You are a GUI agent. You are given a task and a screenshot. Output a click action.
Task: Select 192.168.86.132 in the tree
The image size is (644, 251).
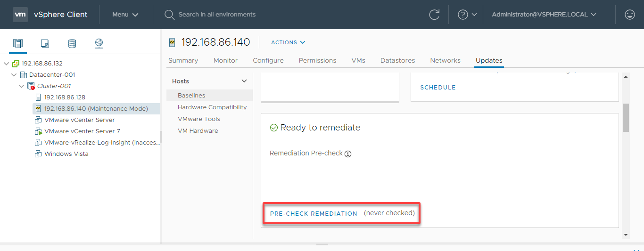coord(42,64)
